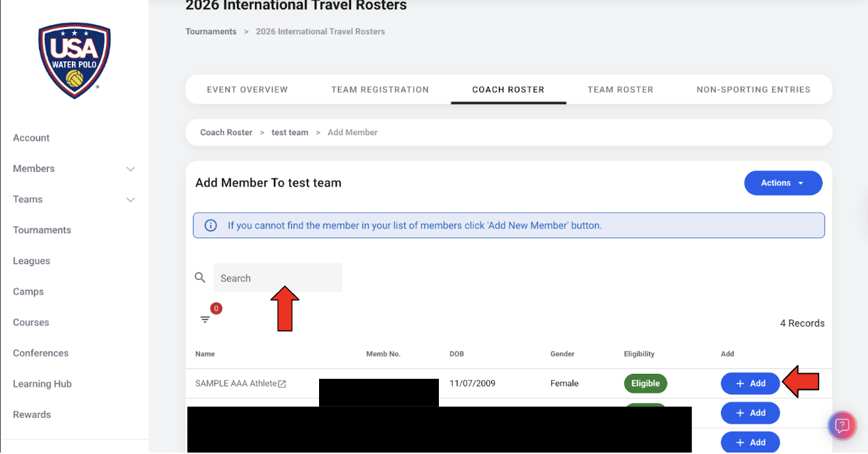Select the Coach Roster tab
Image resolution: width=868 pixels, height=454 pixels.
[x=509, y=89]
